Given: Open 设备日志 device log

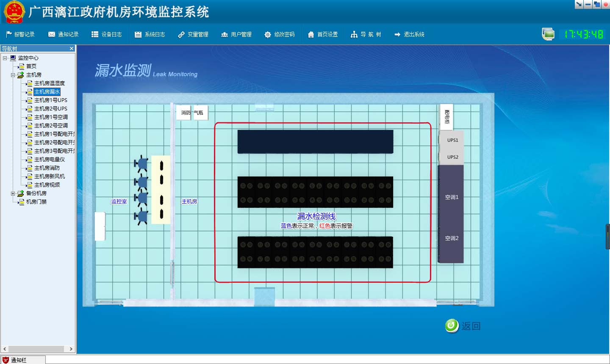Looking at the screenshot, I should 107,34.
